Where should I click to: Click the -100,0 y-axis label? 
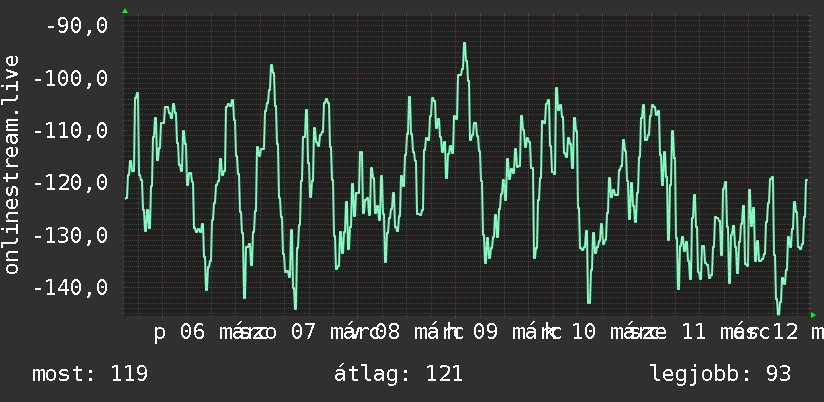click(x=70, y=79)
